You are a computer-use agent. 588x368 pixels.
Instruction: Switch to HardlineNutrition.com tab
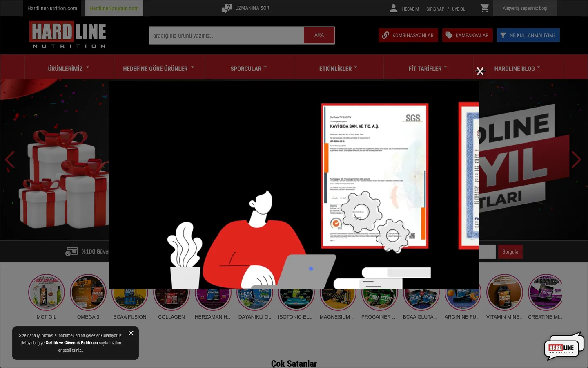(x=52, y=8)
